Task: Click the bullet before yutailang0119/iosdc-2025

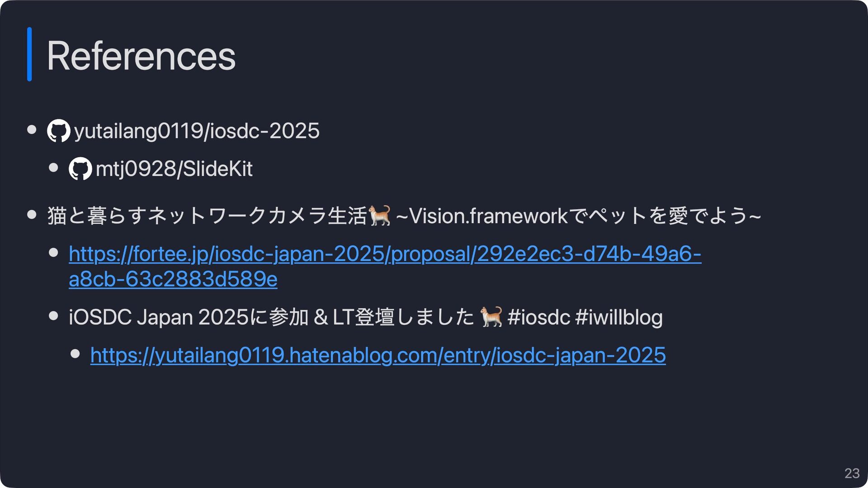Action: pyautogui.click(x=32, y=130)
